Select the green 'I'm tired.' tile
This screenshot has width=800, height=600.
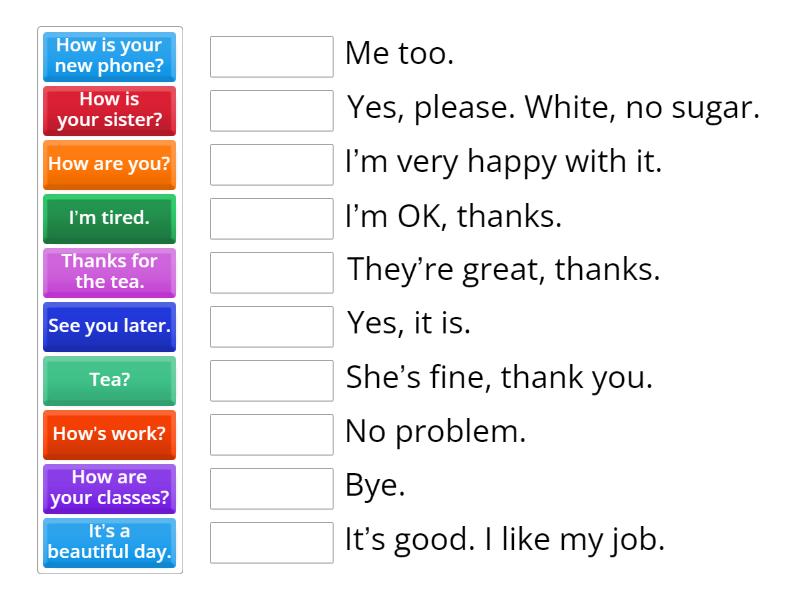click(x=110, y=219)
